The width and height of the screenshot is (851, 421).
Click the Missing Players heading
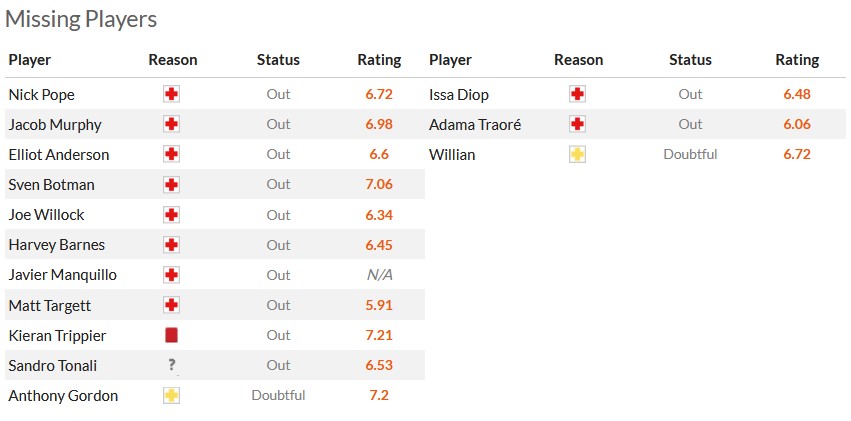pos(81,19)
